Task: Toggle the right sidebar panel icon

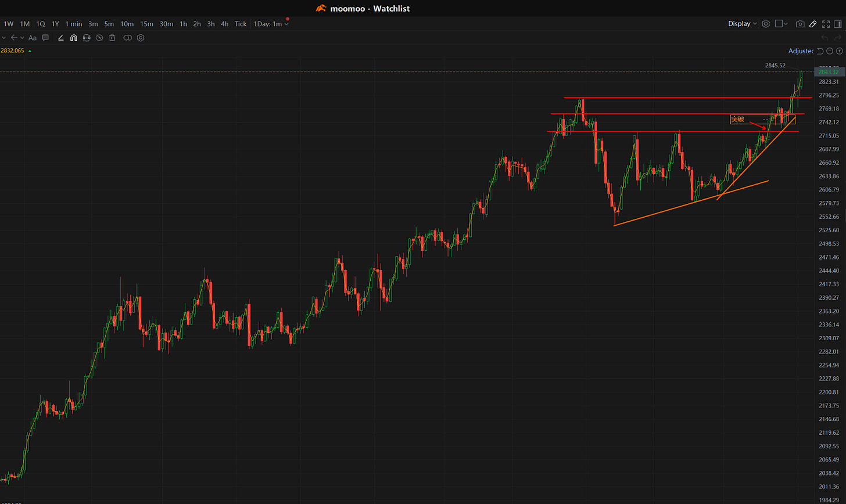Action: point(838,24)
